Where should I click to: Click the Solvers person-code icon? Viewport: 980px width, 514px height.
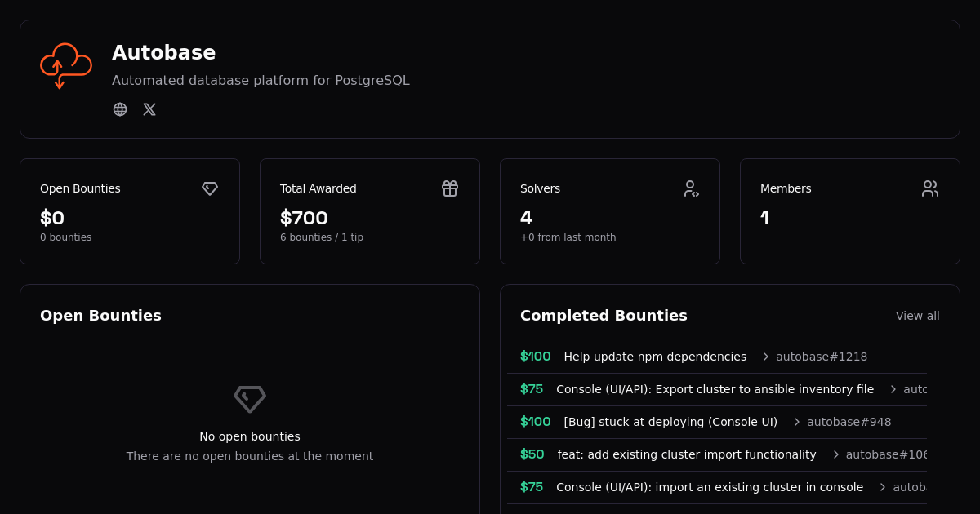point(691,188)
